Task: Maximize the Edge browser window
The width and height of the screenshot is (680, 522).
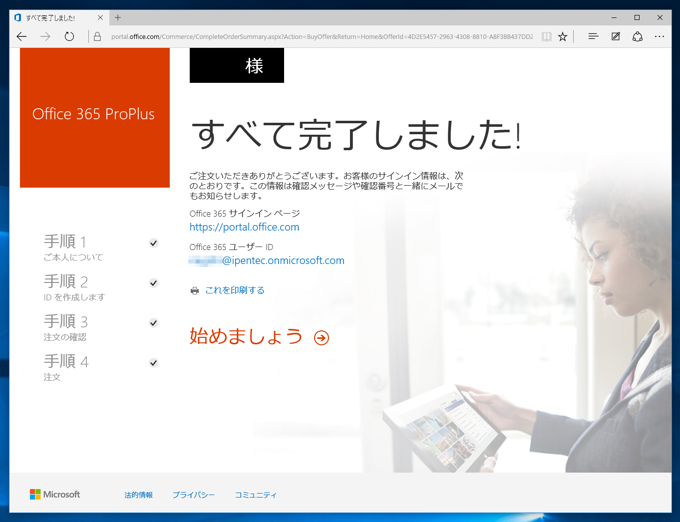Action: [x=637, y=18]
